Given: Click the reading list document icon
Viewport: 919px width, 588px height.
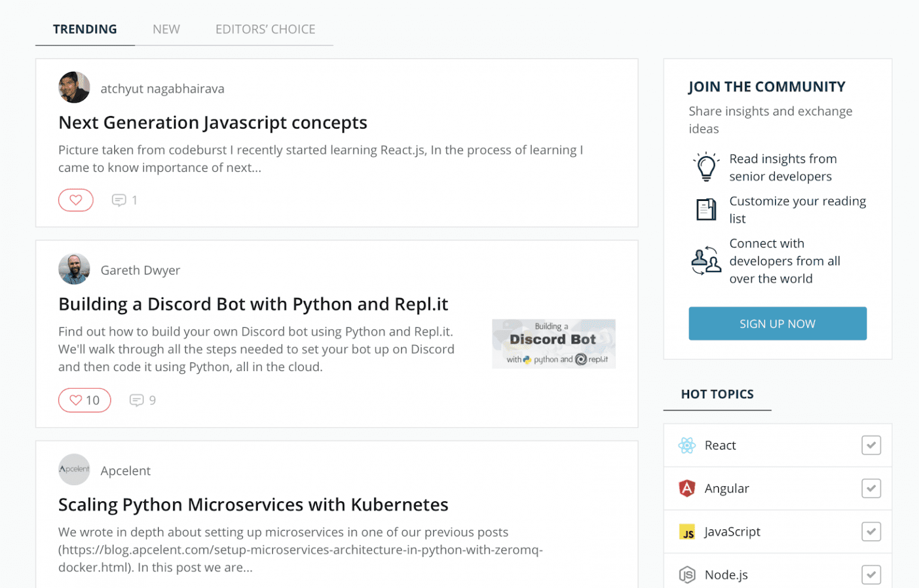Looking at the screenshot, I should pos(706,209).
